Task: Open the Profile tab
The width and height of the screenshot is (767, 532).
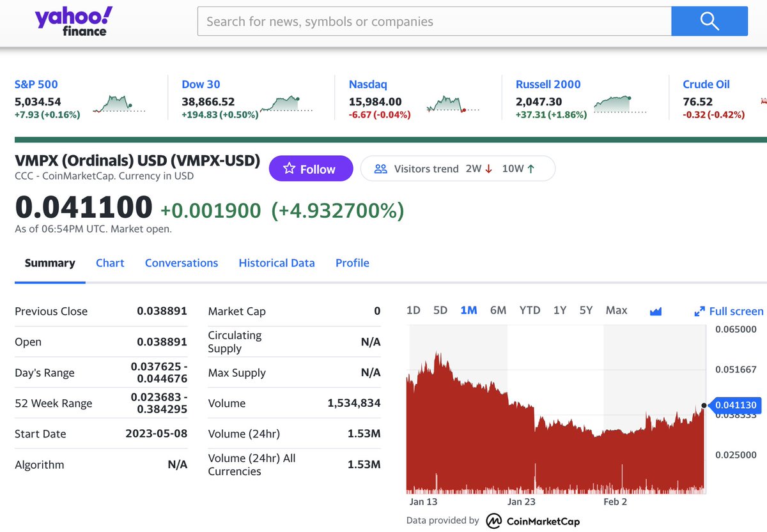Action: [352, 263]
